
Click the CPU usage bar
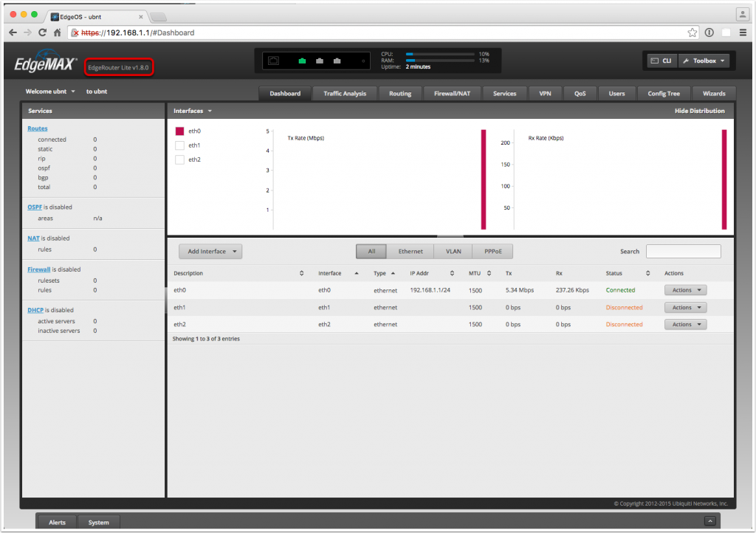coord(440,55)
